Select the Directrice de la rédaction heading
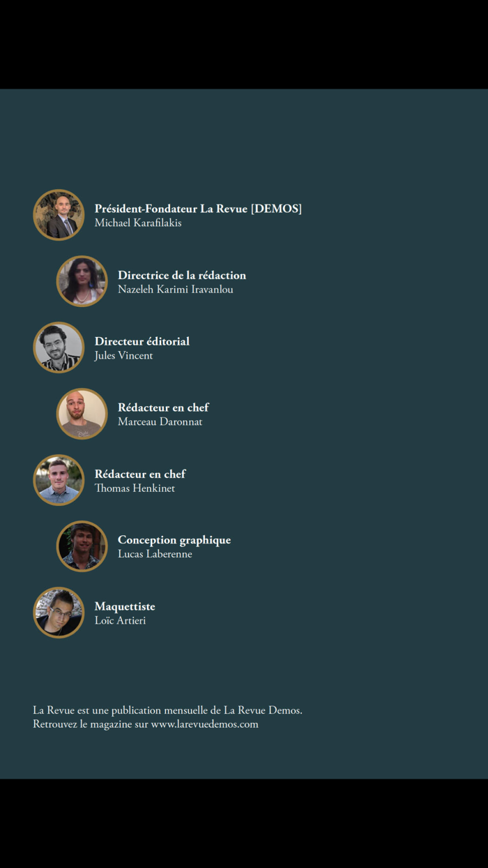 (x=182, y=275)
